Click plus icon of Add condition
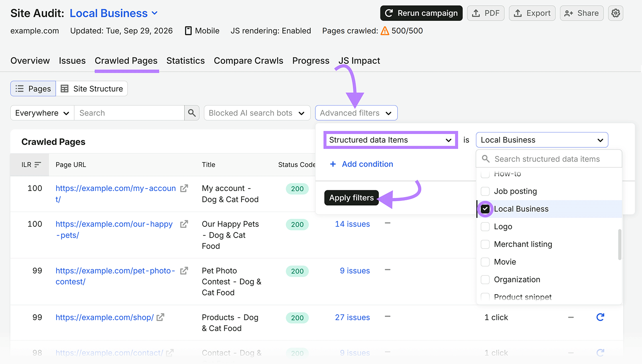This screenshot has height=364, width=642. click(x=333, y=164)
